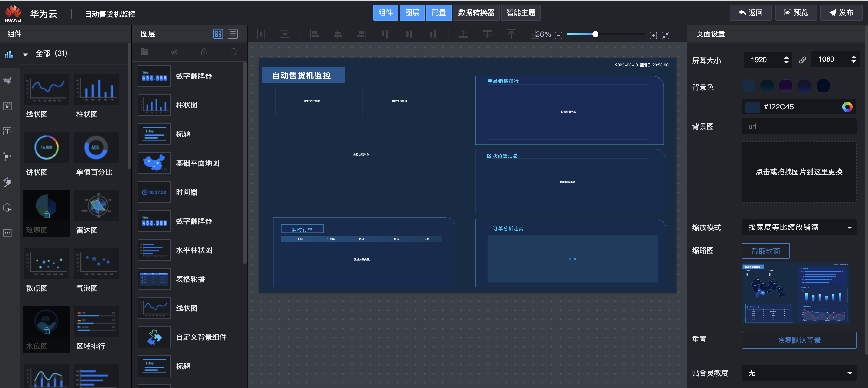Click the zoom slider handle
The height and width of the screenshot is (388, 868).
[595, 34]
